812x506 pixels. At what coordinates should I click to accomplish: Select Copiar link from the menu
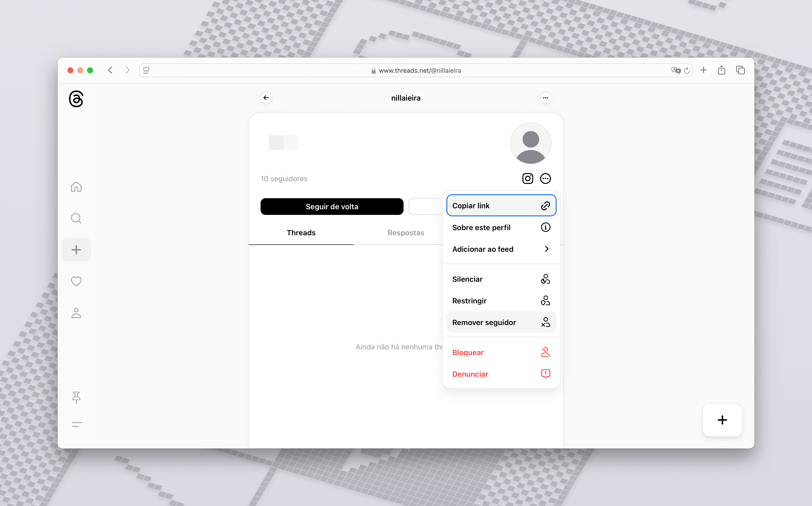click(x=501, y=206)
